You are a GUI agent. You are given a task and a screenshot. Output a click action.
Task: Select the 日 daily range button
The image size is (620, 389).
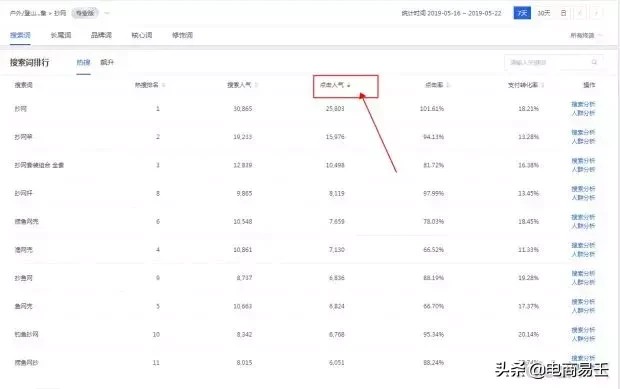tap(563, 13)
